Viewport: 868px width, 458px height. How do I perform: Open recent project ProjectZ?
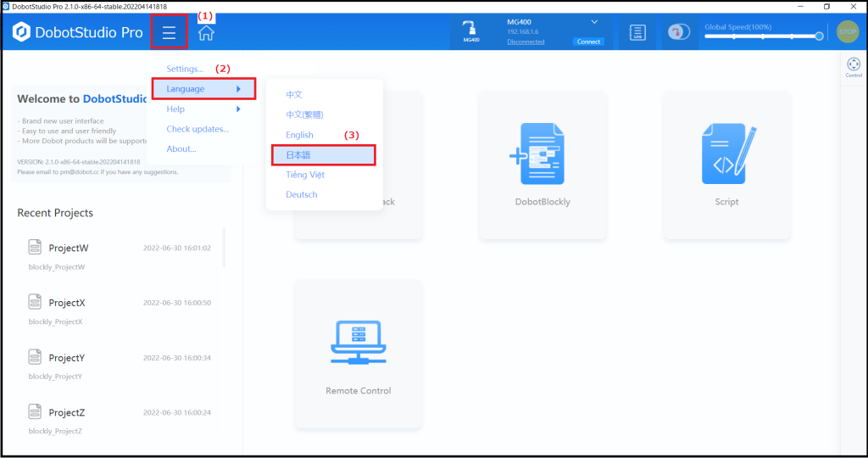(67, 412)
